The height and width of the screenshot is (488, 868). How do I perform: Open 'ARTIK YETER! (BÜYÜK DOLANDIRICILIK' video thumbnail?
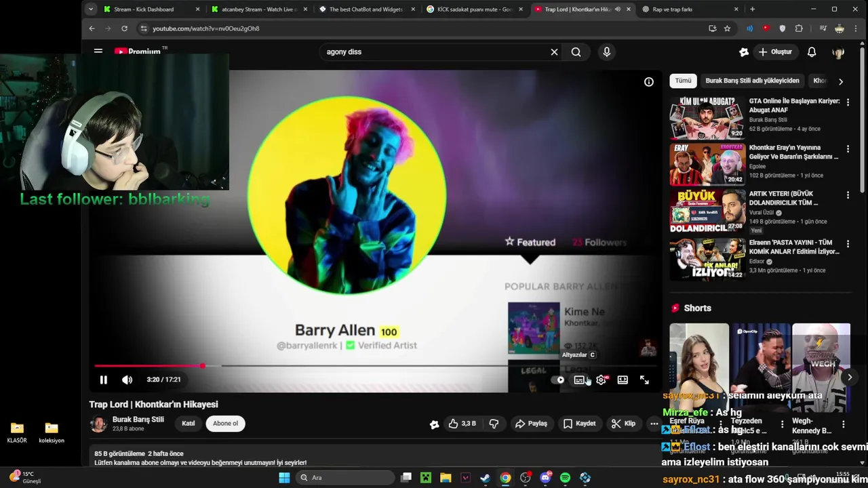coord(707,210)
